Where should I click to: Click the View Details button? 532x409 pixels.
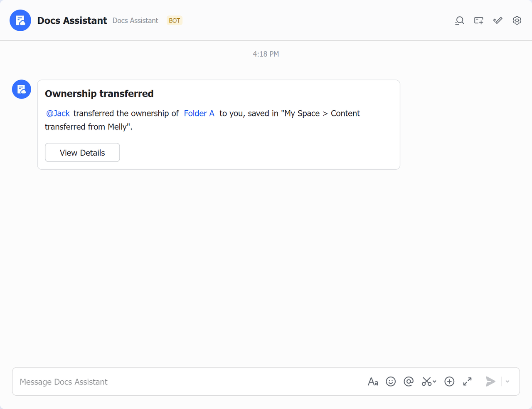pyautogui.click(x=82, y=153)
